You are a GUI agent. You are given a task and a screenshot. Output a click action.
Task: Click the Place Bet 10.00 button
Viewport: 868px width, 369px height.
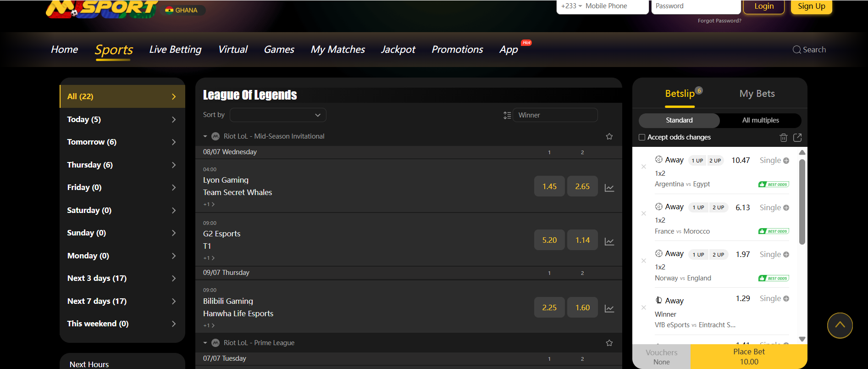point(749,357)
